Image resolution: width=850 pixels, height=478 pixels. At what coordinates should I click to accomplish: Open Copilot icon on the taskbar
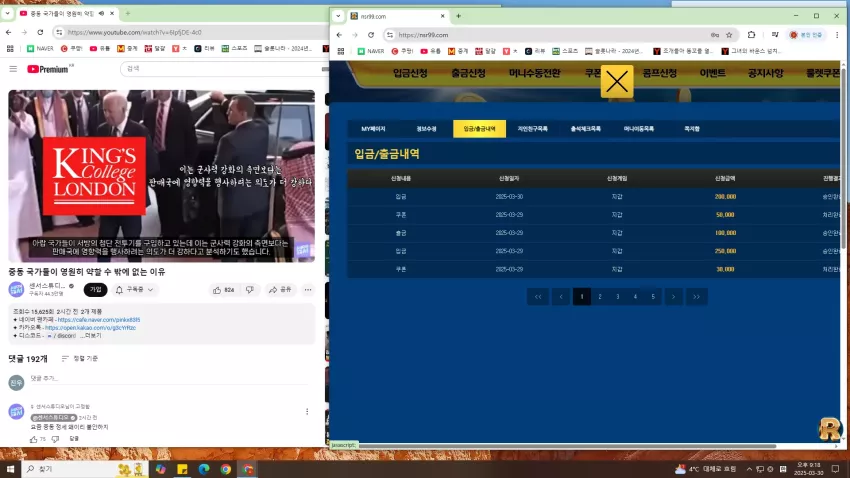[x=160, y=469]
